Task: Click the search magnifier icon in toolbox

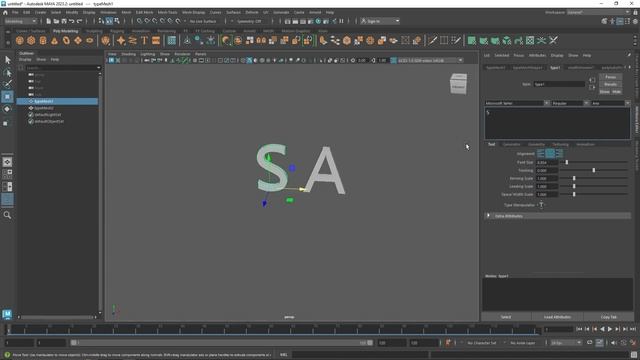Action: click(x=7, y=215)
